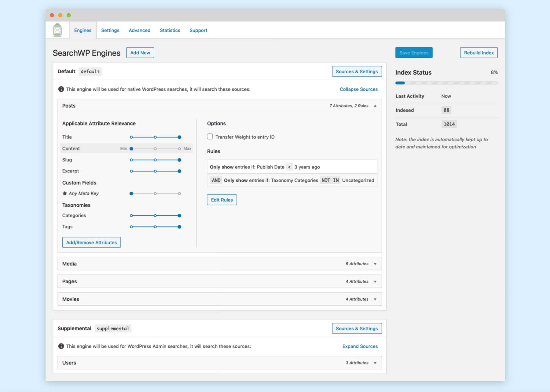Click Add/Remove Attributes
The height and width of the screenshot is (392, 550).
[x=91, y=242]
